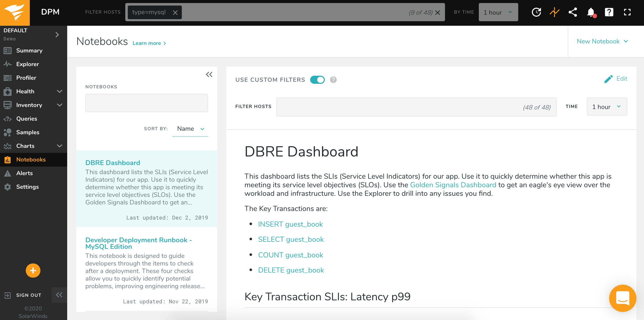The height and width of the screenshot is (320, 644).
Task: Remove the type=mysql filter tag
Action: tap(175, 13)
